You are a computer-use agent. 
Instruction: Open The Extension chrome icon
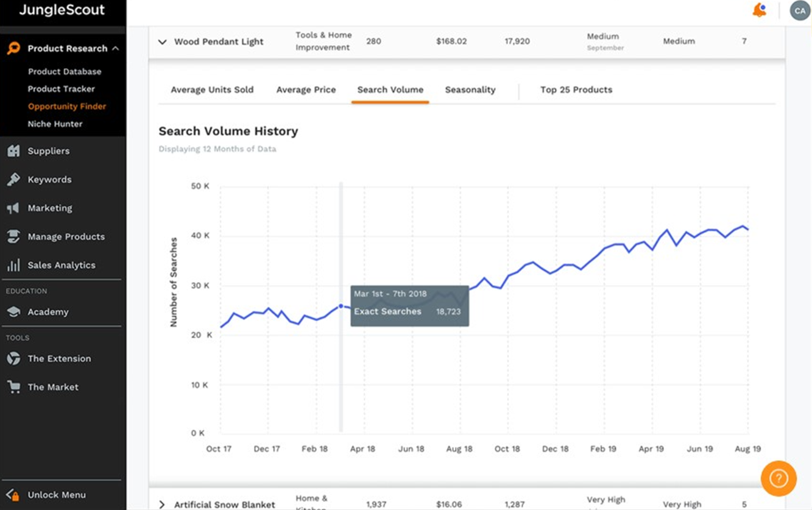coord(13,359)
